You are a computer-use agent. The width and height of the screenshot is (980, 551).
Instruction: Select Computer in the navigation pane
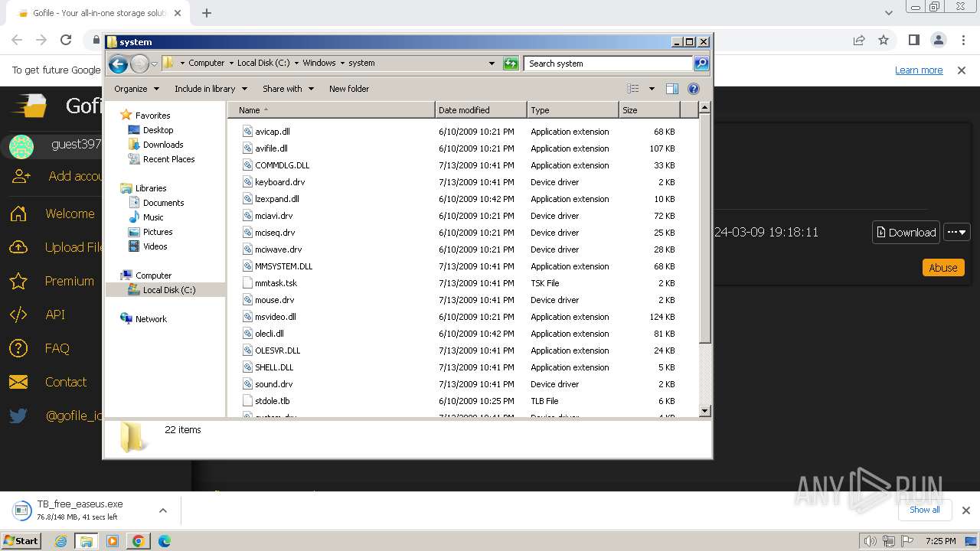[153, 275]
